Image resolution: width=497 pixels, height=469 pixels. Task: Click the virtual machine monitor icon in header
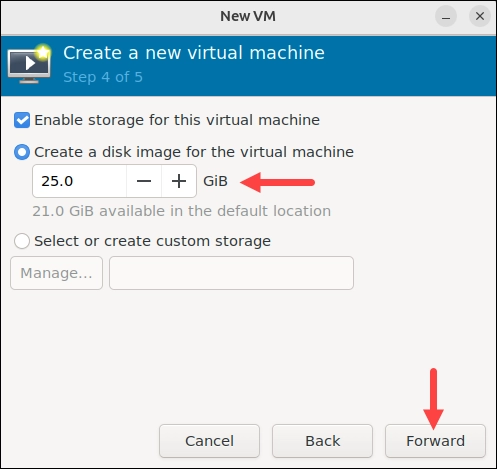[29, 63]
